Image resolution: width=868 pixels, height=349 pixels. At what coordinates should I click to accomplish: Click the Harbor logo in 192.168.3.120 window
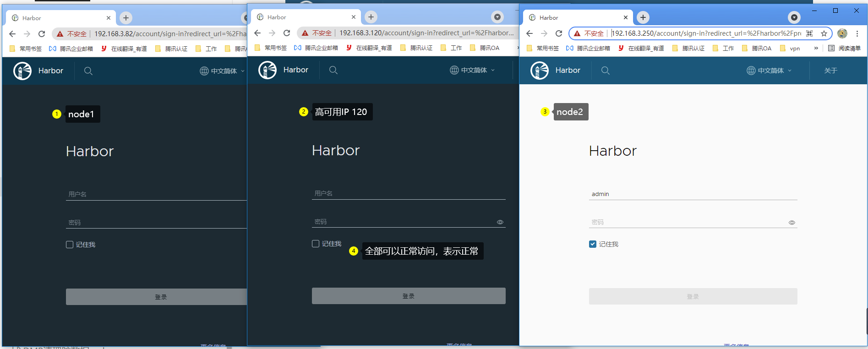(267, 70)
